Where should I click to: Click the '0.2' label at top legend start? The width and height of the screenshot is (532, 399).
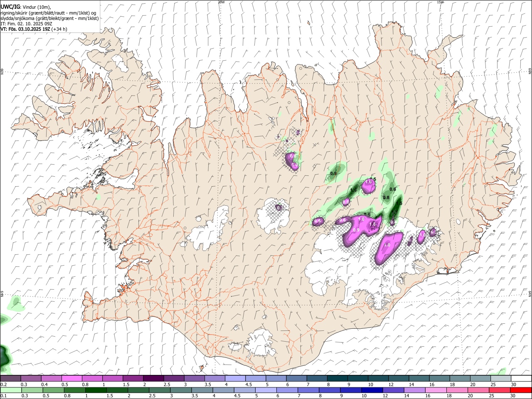coord(3,384)
